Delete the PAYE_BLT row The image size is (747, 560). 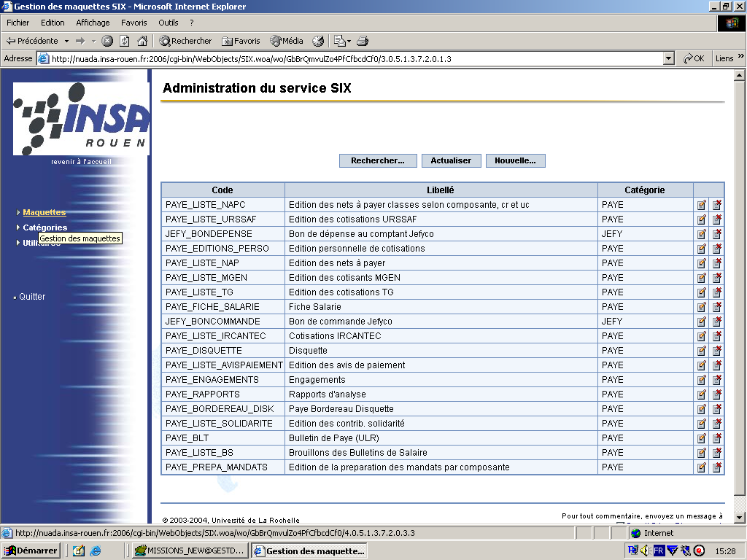[717, 438]
